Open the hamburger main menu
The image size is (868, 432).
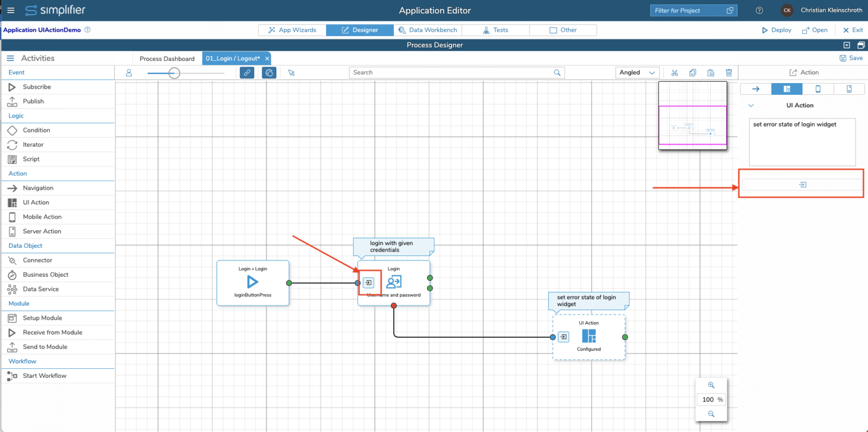11,10
